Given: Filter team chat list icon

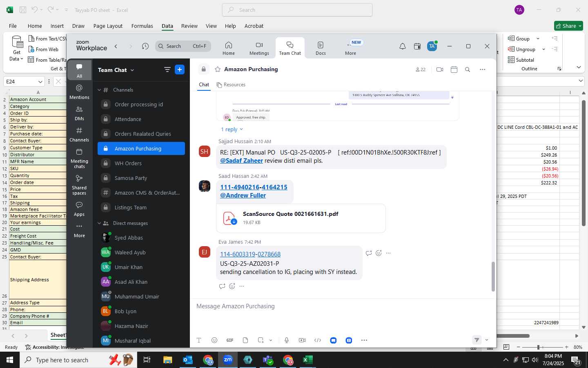Looking at the screenshot, I should [x=167, y=70].
